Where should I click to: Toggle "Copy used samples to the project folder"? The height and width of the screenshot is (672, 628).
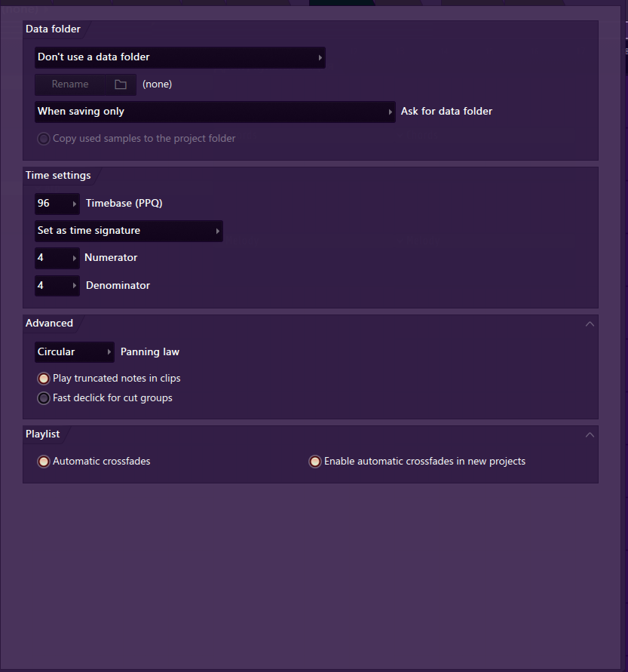(x=44, y=139)
